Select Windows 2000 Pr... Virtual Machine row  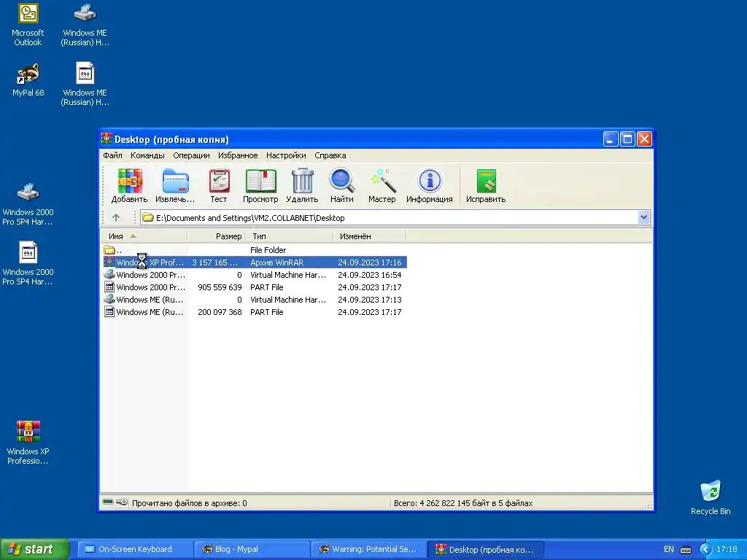[x=255, y=275]
